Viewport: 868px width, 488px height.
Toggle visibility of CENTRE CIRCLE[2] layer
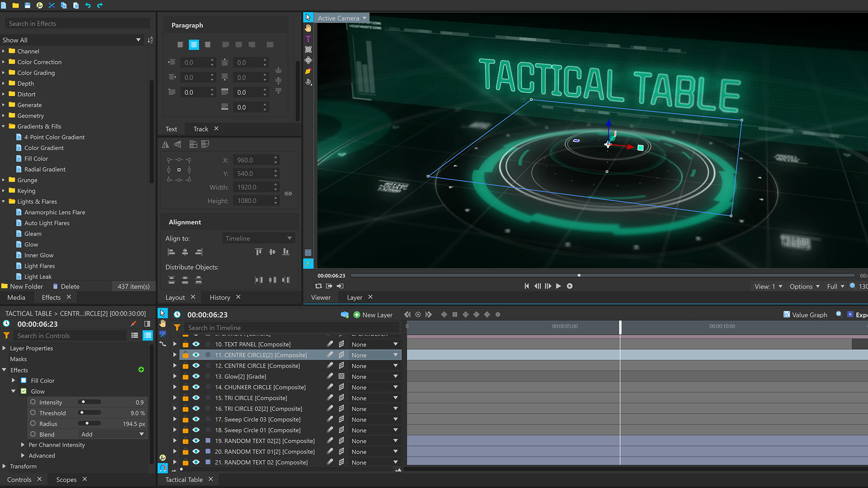tap(196, 355)
